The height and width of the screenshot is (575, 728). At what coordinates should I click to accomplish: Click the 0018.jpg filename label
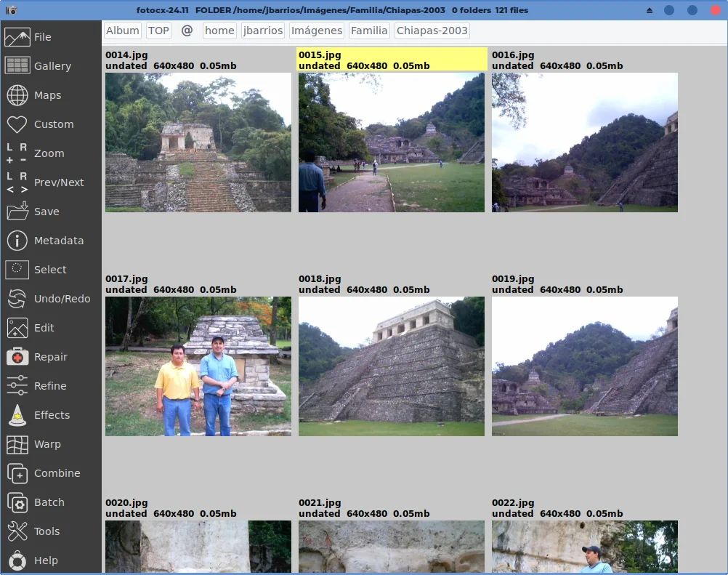click(320, 278)
